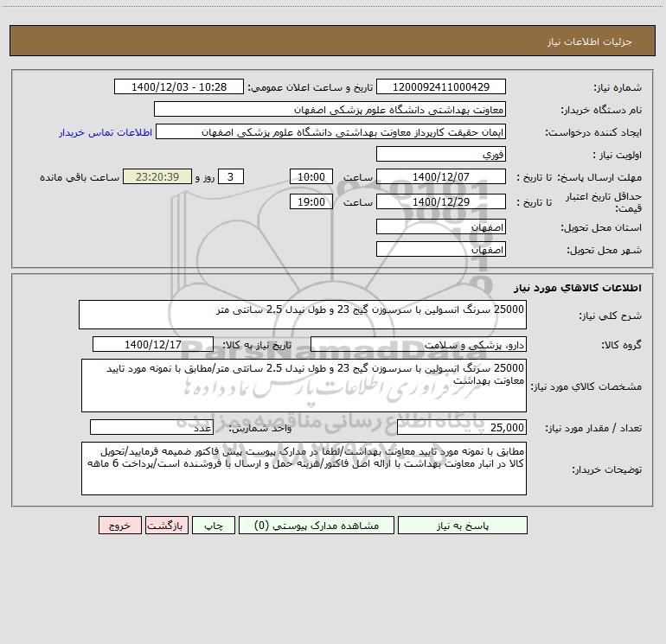Viewport: 666px width, 644px height.
Task: Click the 'ساعت باقی مانده' text
Action: tap(80, 177)
